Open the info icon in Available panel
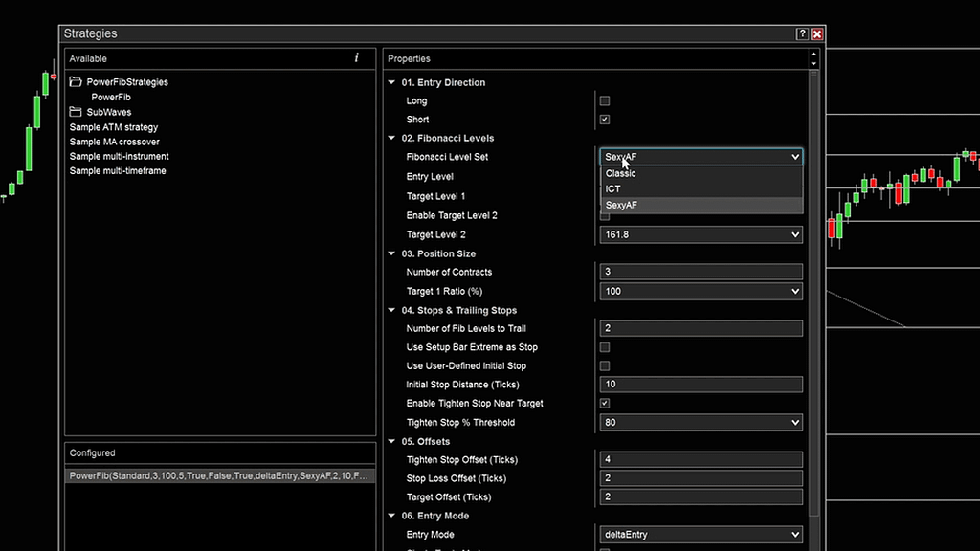 coord(355,58)
